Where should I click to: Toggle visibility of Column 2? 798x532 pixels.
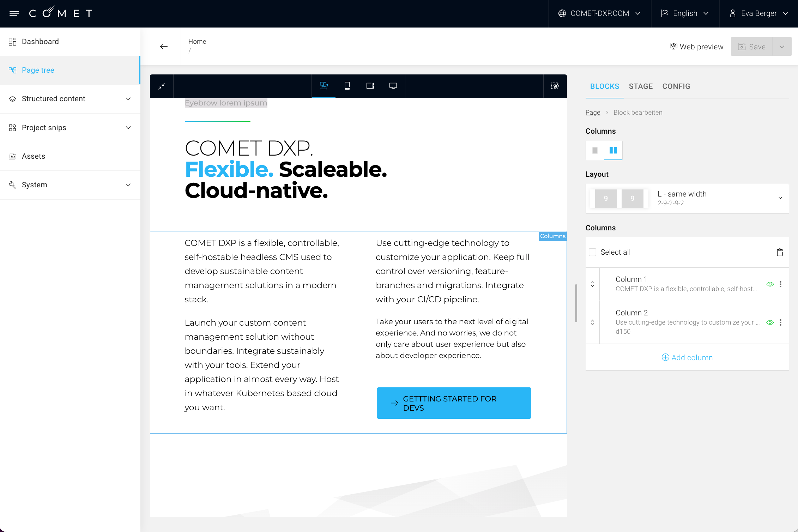[770, 322]
